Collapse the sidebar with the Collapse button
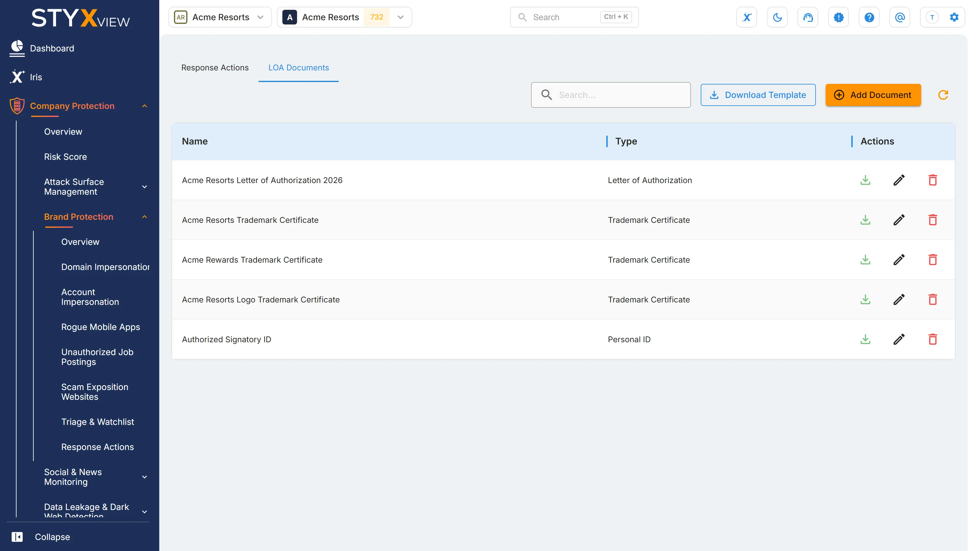This screenshot has height=551, width=980. click(41, 537)
